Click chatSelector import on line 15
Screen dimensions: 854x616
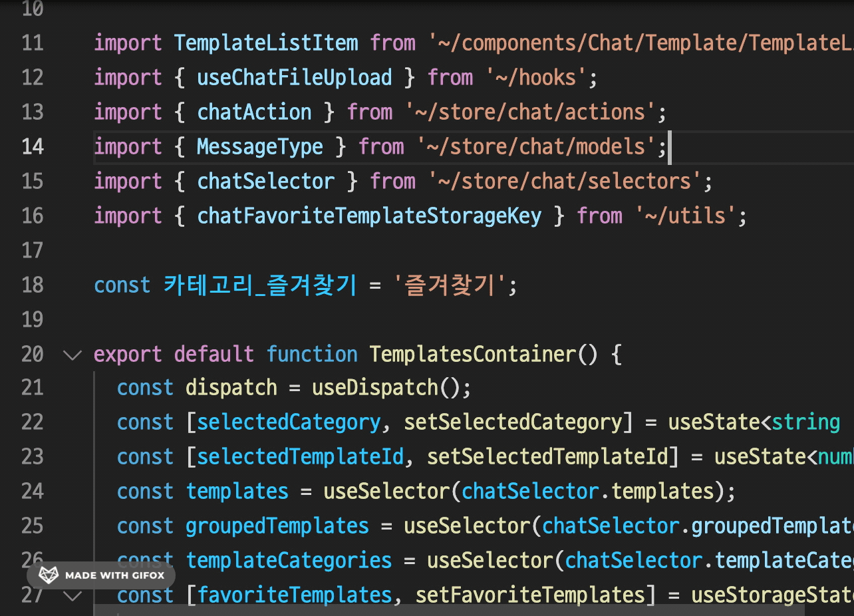[x=266, y=182]
